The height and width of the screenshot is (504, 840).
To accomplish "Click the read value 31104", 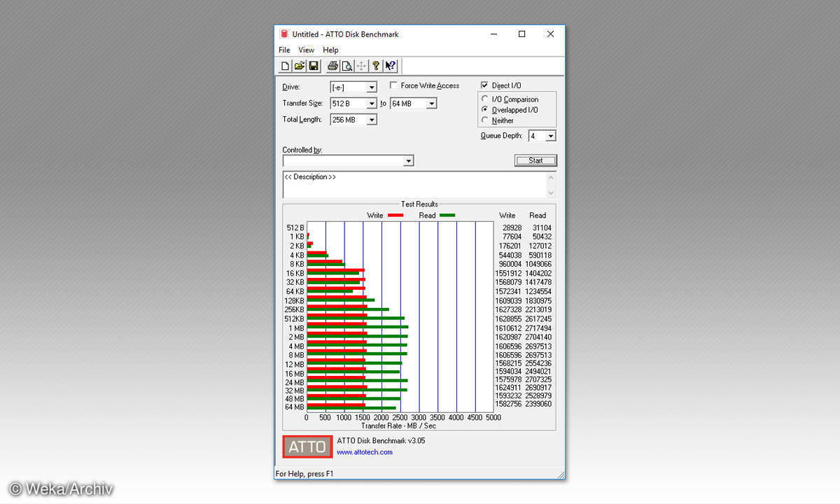I will (x=542, y=228).
